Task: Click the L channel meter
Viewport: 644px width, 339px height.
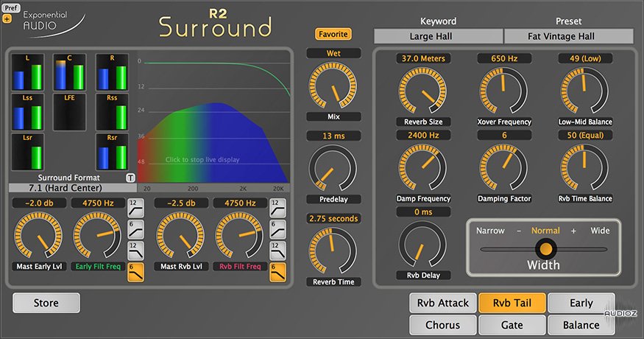Action: tap(27, 72)
